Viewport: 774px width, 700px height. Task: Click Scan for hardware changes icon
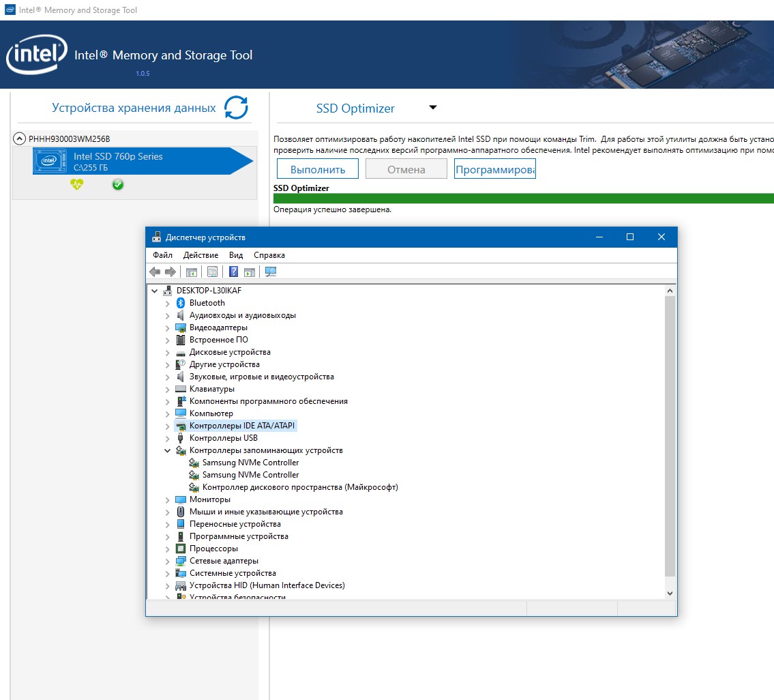(271, 272)
